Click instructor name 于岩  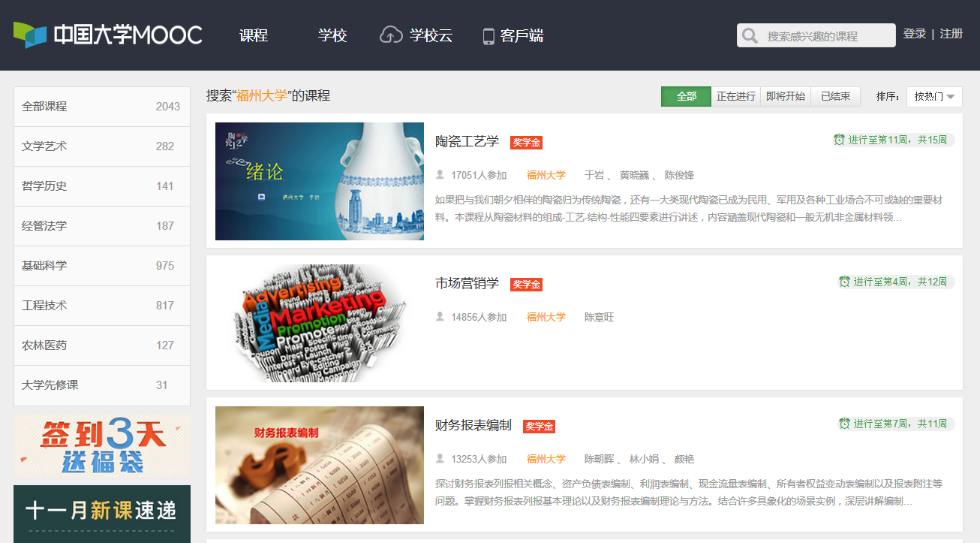pos(594,175)
